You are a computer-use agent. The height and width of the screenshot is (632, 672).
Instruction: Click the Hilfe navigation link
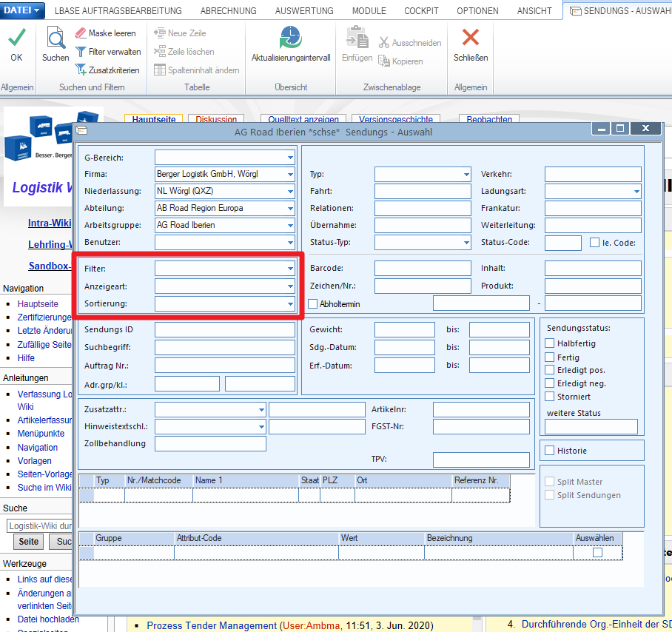26,357
